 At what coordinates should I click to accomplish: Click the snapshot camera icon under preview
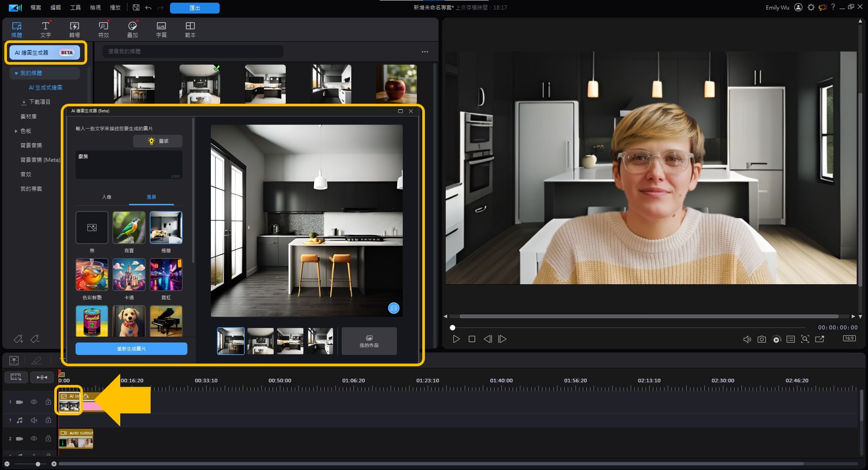761,339
